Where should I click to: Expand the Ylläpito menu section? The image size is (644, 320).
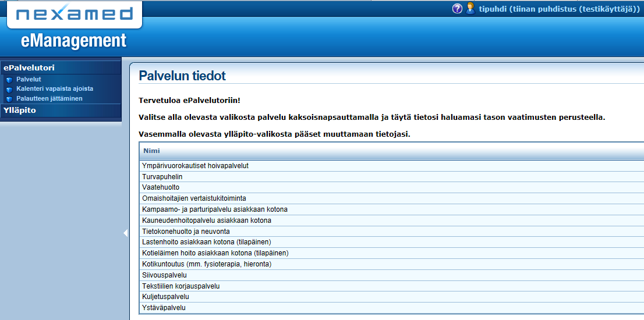61,111
